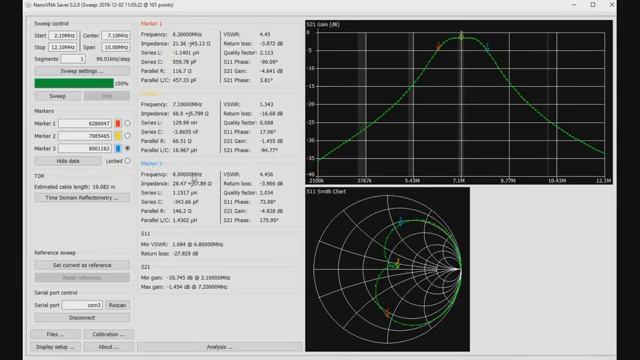Click blue marker 3 on S21 Gain chart
640x360 pixels.
tap(487, 47)
